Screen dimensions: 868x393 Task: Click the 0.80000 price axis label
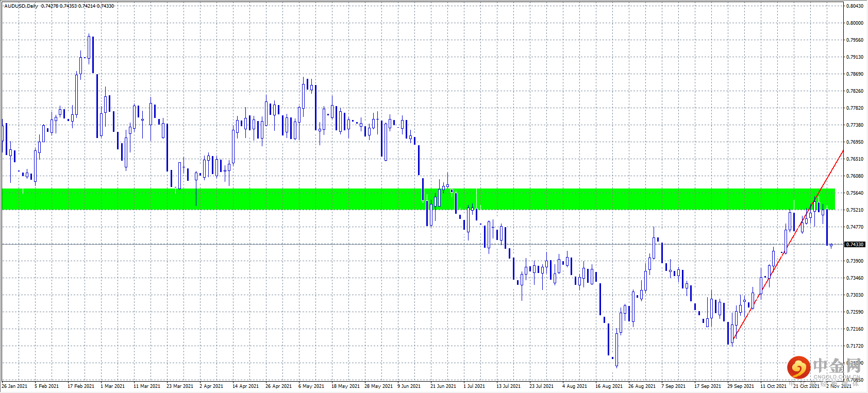(855, 23)
